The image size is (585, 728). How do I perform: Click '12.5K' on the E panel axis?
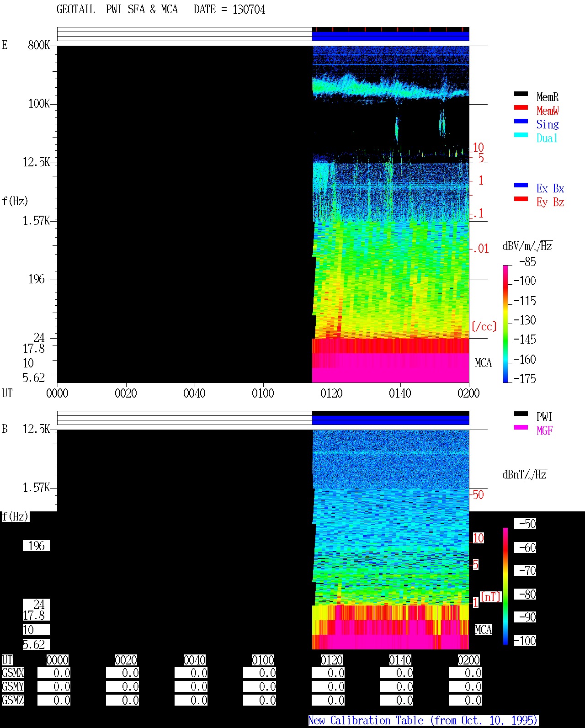point(37,162)
